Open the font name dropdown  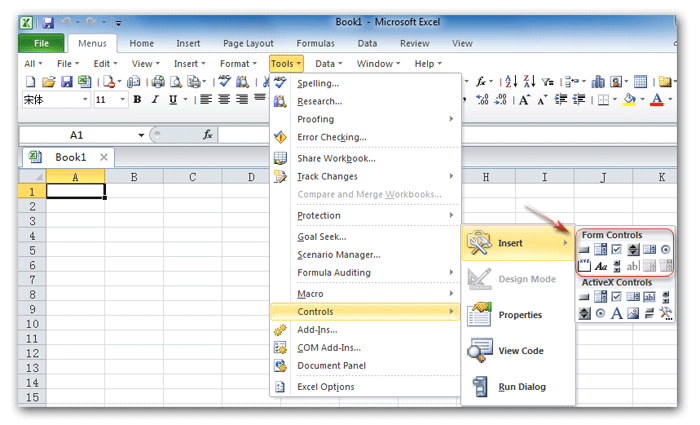(x=85, y=99)
